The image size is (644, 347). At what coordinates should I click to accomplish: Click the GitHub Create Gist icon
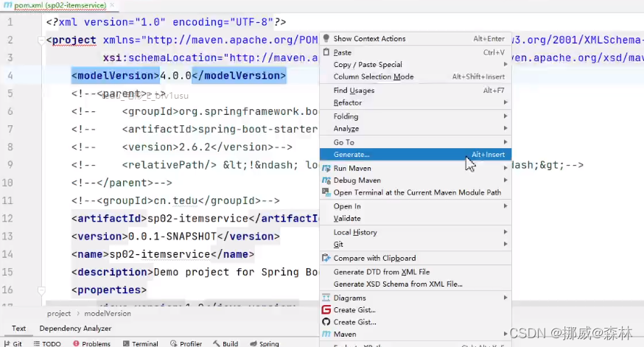[x=326, y=322]
